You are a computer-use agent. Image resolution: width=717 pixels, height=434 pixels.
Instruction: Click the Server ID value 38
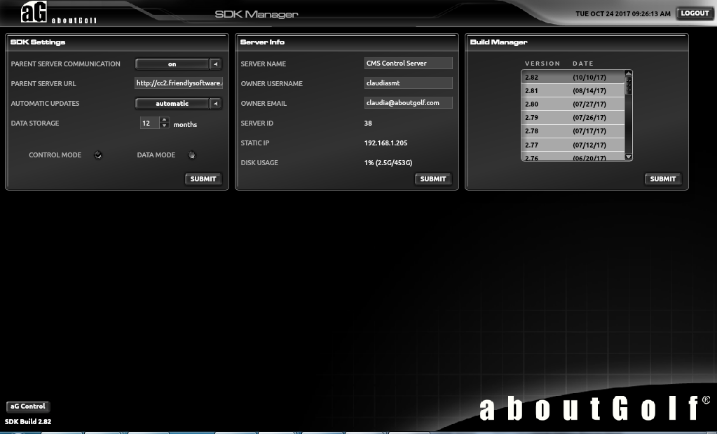[368, 123]
